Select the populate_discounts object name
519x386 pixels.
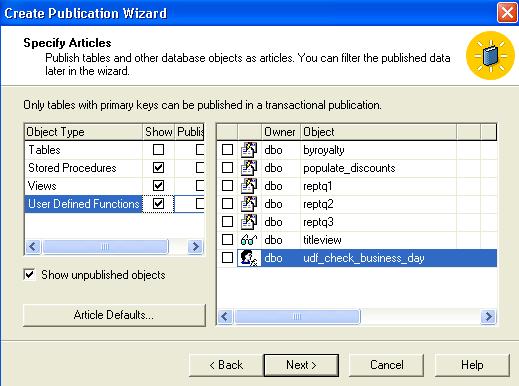(x=349, y=168)
